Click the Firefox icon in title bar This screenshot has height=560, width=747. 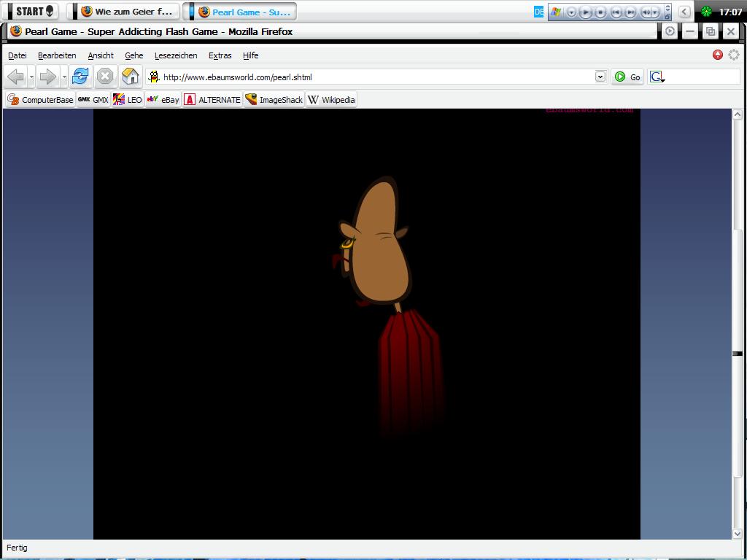point(16,31)
